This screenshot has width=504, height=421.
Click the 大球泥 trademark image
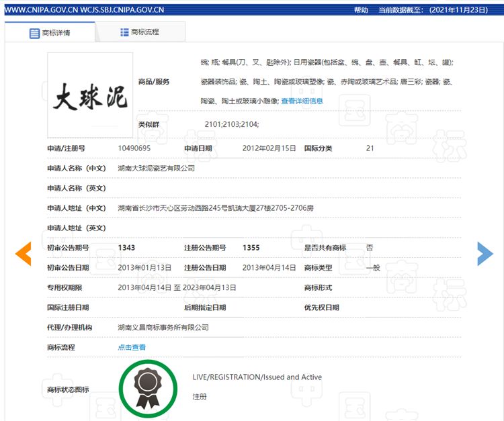(90, 95)
